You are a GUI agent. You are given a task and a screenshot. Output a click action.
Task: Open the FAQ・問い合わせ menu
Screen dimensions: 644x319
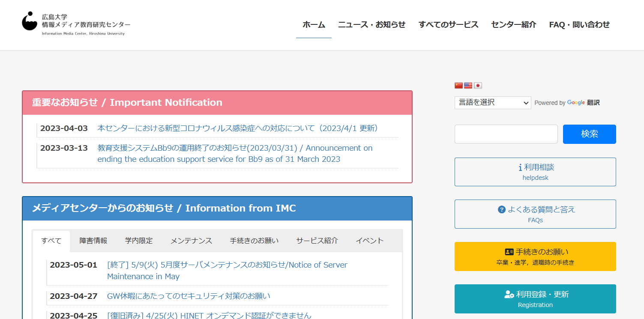(579, 25)
